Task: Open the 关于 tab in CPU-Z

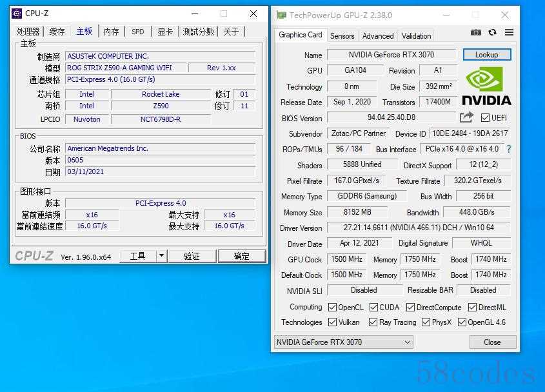Action: click(x=231, y=32)
